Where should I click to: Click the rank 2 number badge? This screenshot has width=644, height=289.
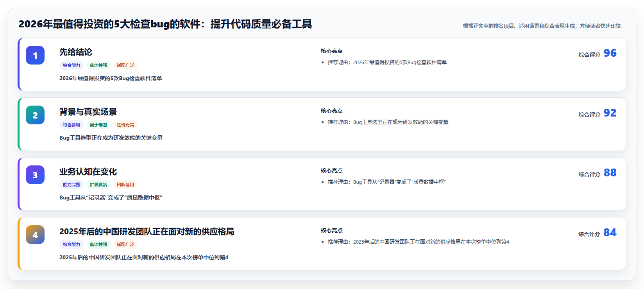35,115
